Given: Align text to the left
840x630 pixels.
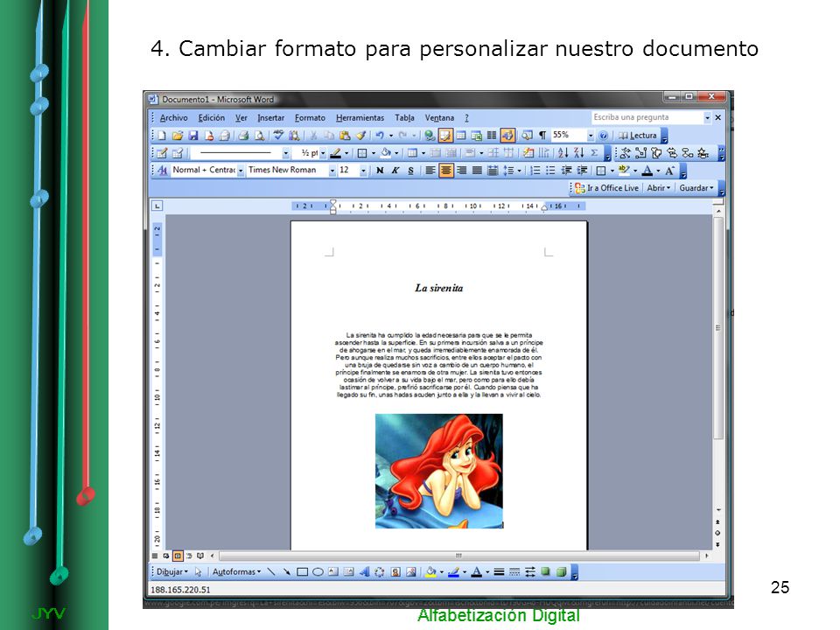Looking at the screenshot, I should (x=430, y=171).
